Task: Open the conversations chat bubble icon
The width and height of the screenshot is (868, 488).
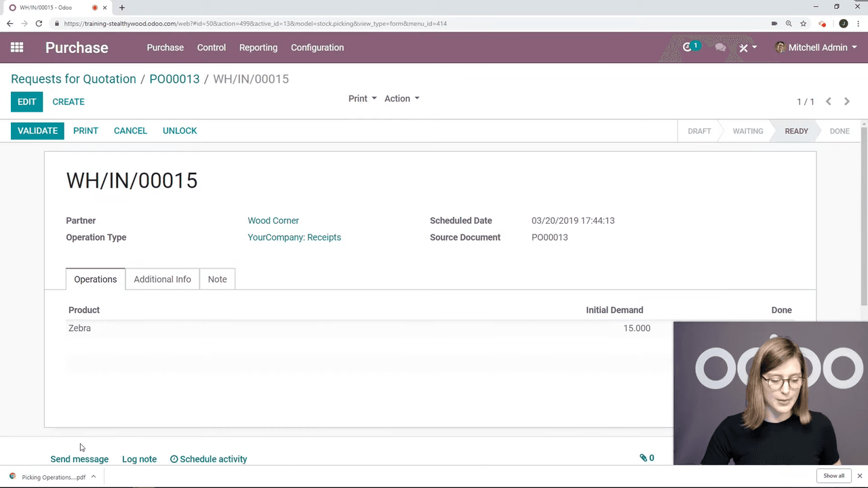Action: click(720, 47)
